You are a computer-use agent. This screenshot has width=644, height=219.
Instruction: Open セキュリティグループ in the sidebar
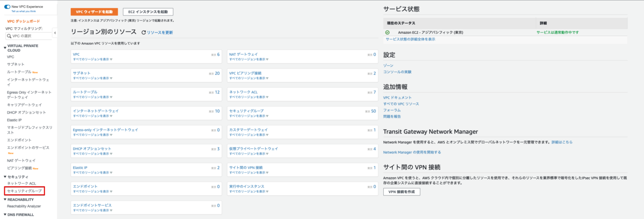24,191
